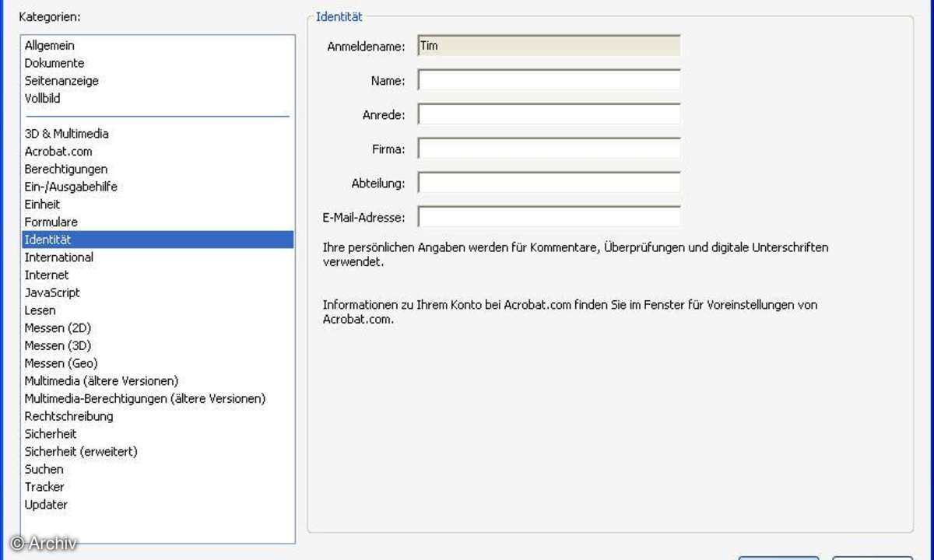
Task: Focus the E-Mail-Adresse input field
Action: click(549, 217)
